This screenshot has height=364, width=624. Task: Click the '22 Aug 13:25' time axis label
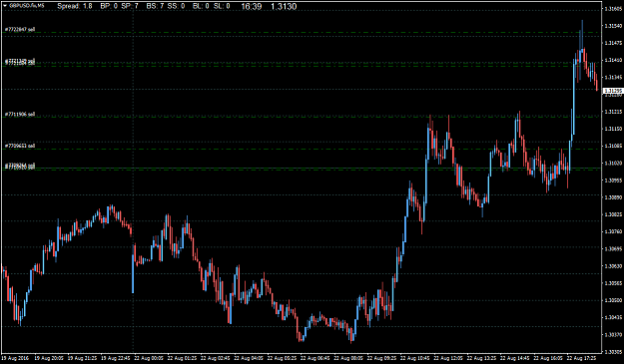[x=481, y=358]
